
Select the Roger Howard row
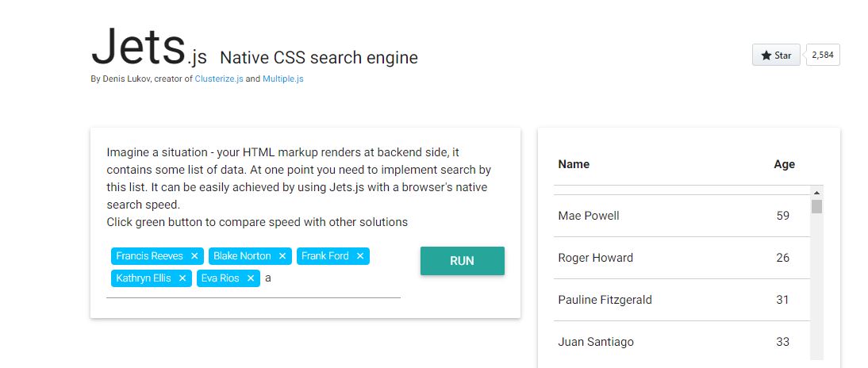point(682,258)
